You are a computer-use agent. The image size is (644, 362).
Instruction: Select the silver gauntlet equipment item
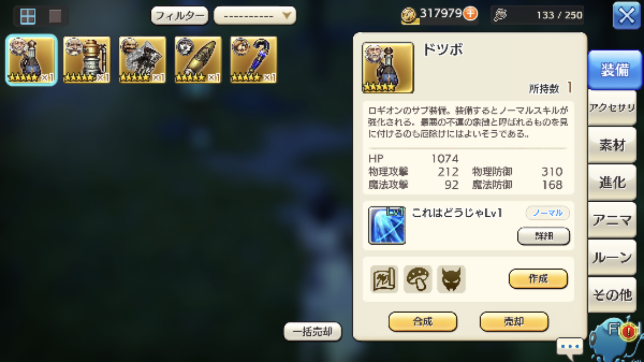pos(142,60)
